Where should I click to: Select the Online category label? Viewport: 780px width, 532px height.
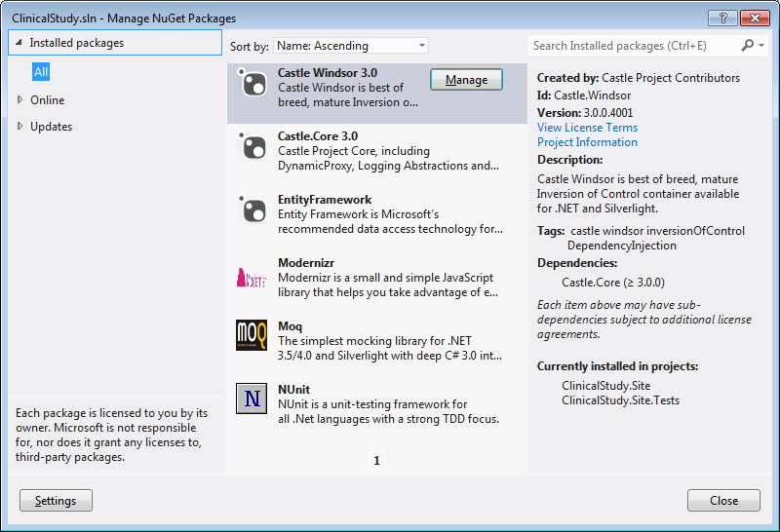[x=47, y=100]
